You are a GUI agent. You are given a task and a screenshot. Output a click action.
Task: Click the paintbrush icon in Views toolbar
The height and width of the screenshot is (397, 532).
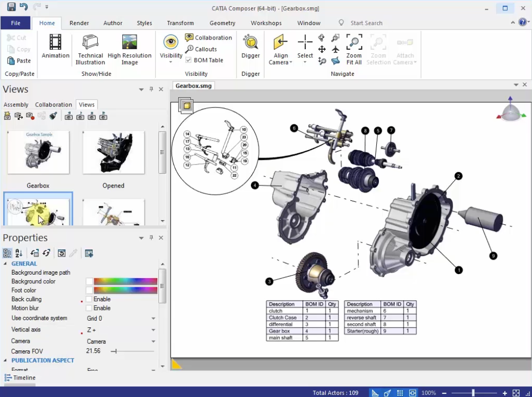(53, 116)
